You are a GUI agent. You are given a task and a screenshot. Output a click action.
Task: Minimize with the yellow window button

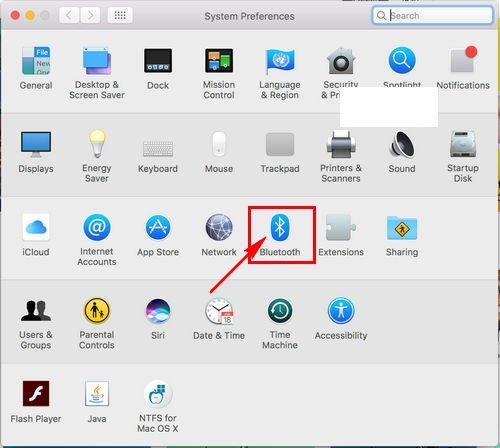(x=30, y=15)
